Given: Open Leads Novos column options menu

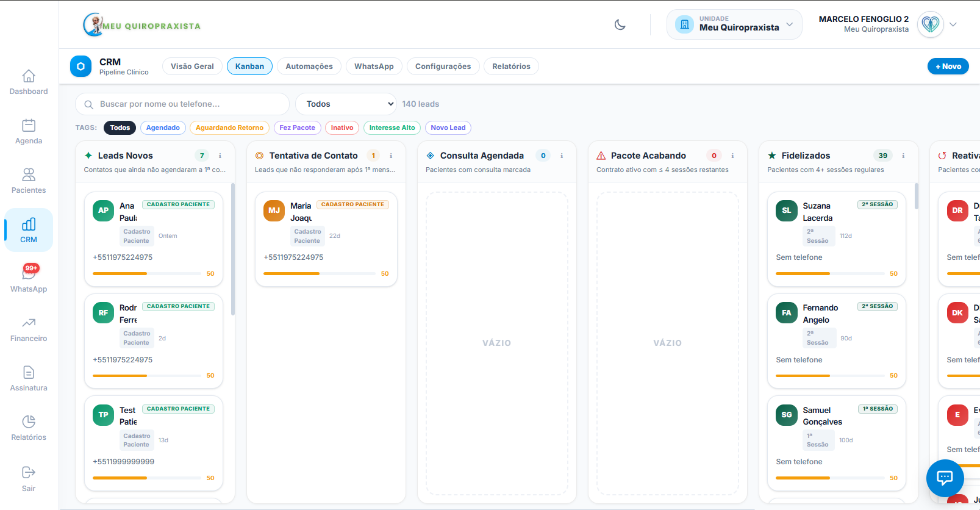Looking at the screenshot, I should pyautogui.click(x=220, y=156).
